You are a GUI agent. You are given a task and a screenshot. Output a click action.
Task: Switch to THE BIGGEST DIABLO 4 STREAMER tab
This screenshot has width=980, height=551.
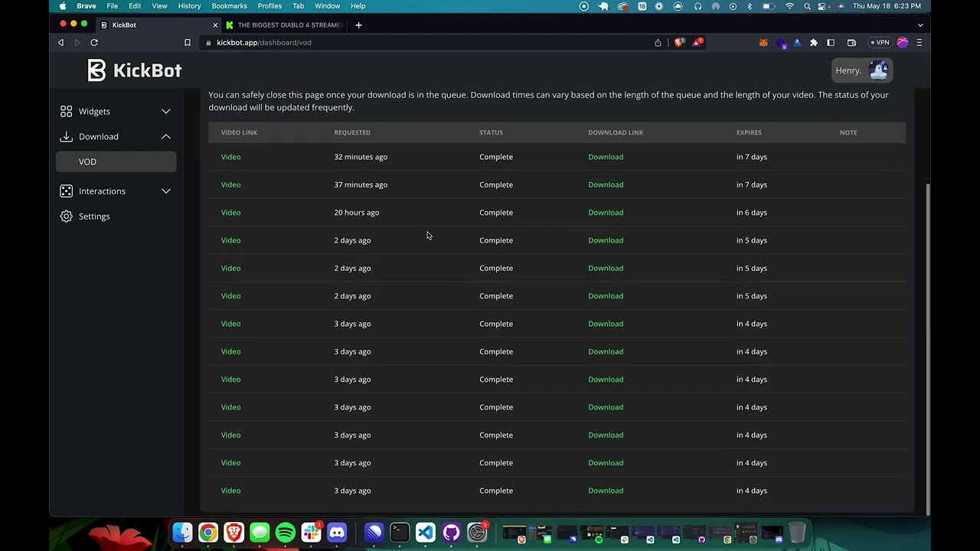(x=285, y=25)
